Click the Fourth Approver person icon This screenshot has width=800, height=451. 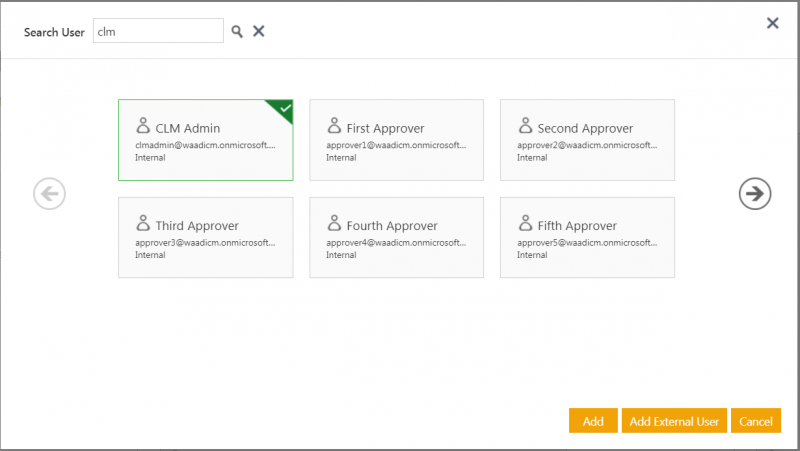tap(334, 224)
